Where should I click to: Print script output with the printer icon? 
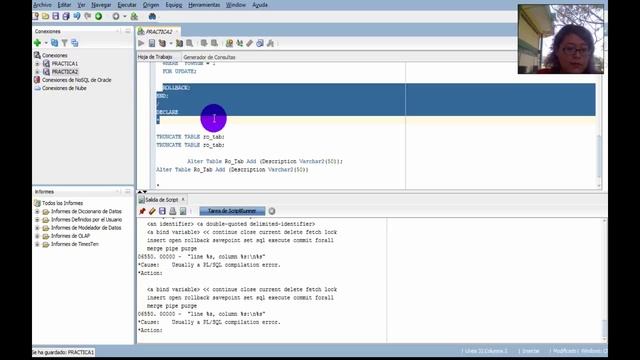click(173, 211)
